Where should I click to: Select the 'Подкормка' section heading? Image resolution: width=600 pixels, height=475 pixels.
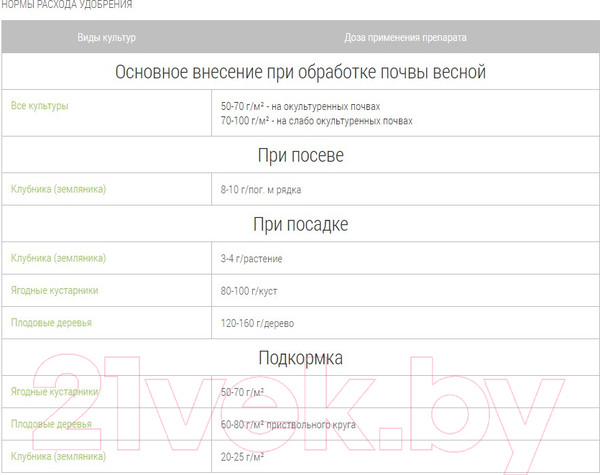(x=300, y=358)
